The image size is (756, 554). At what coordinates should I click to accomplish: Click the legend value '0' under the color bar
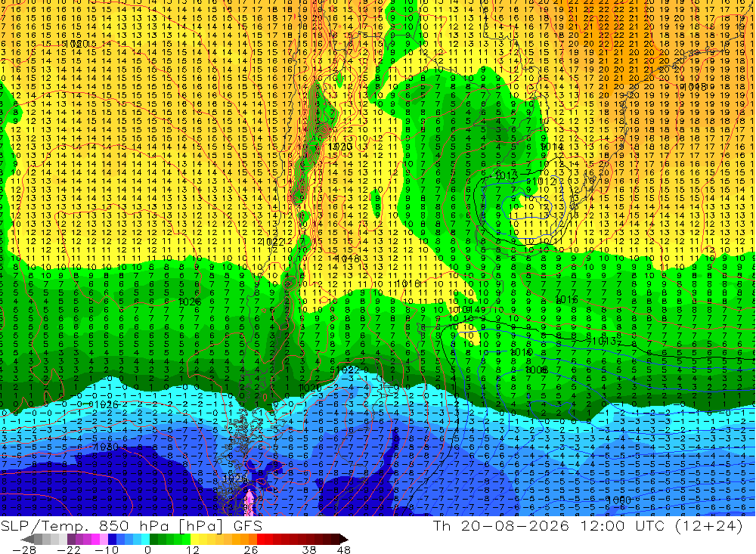(x=147, y=550)
